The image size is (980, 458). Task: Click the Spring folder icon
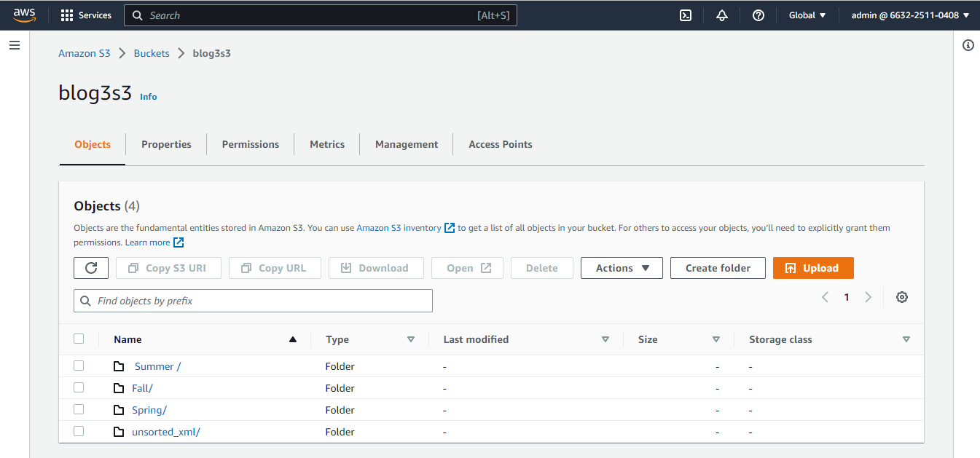(119, 410)
